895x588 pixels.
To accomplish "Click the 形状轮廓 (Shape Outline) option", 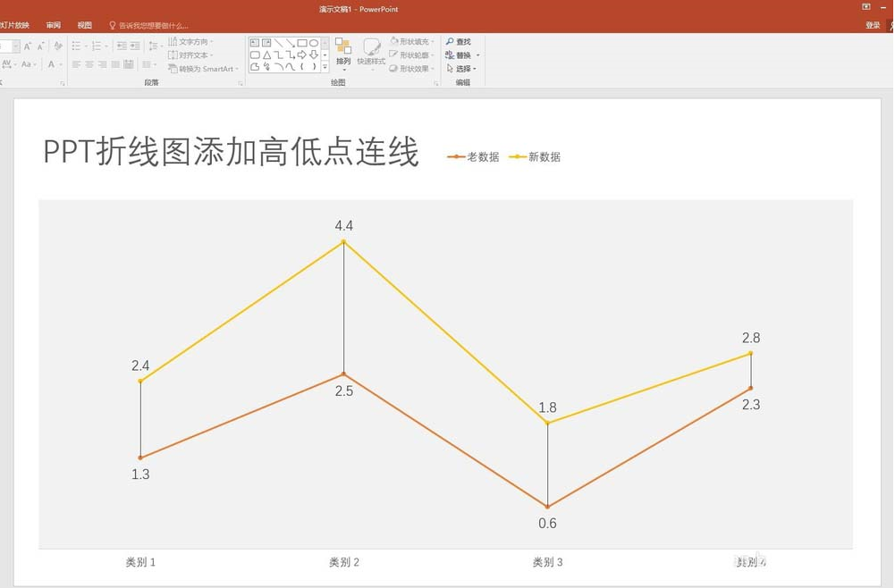I will click(413, 55).
